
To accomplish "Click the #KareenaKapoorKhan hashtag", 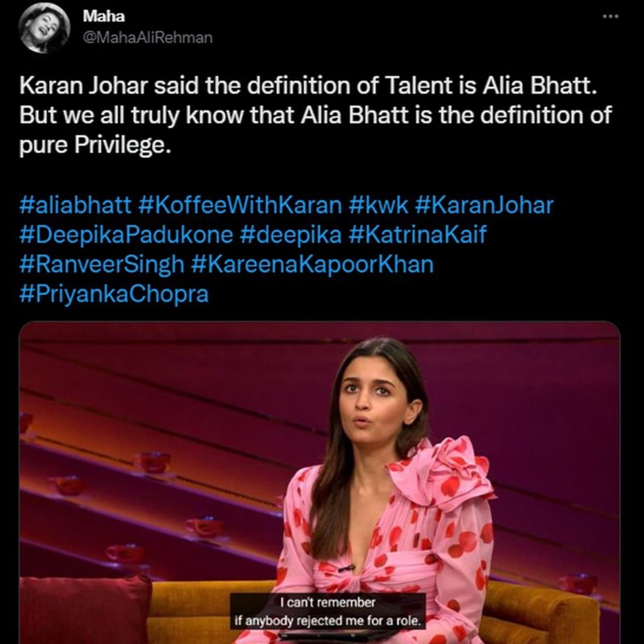I will click(312, 264).
